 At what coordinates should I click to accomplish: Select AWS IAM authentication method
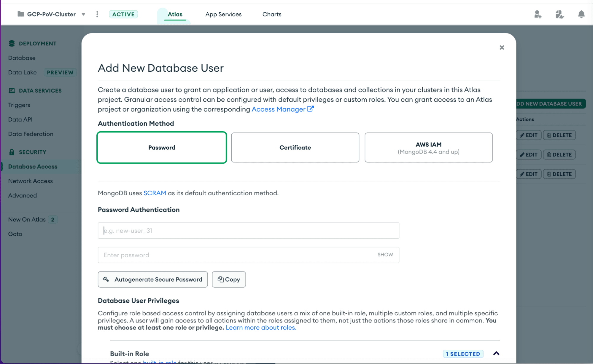428,147
